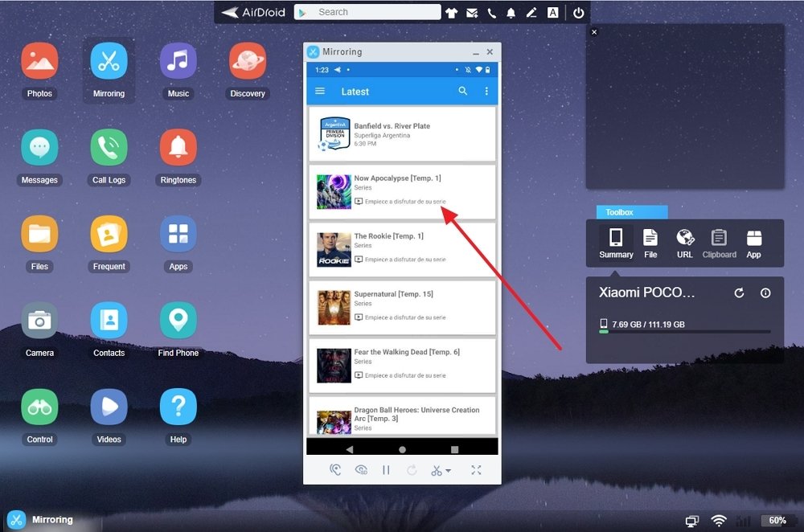
Task: Open the Music app icon
Action: point(178,61)
